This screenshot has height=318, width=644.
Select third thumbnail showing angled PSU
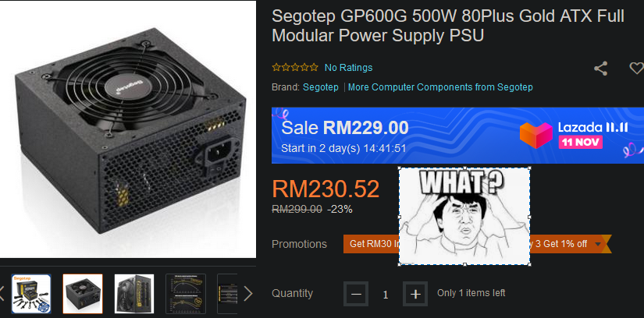click(134, 294)
